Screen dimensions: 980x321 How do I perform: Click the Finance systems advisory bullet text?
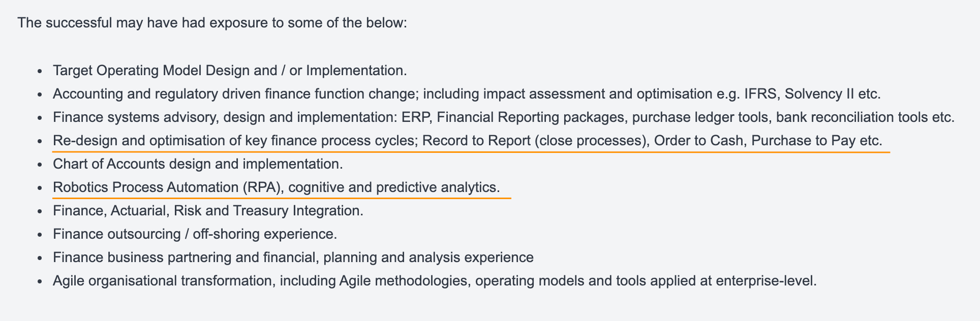pos(504,117)
